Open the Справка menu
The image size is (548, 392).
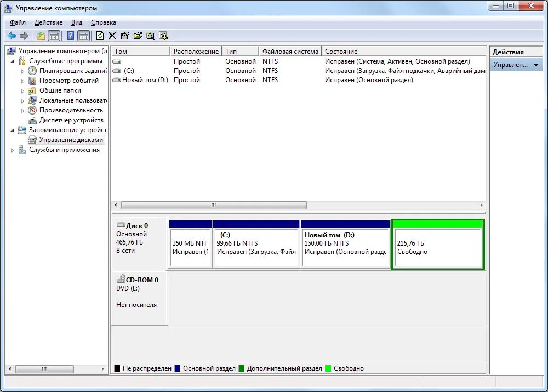coord(104,22)
